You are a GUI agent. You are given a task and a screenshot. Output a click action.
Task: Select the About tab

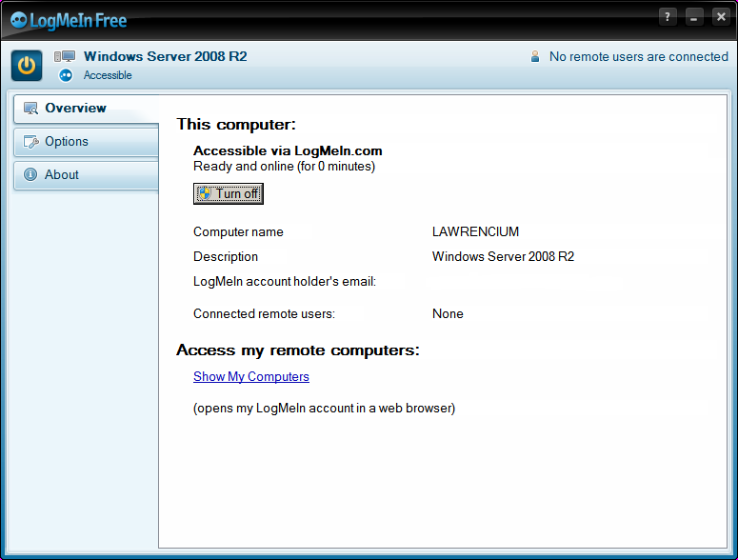tap(62, 175)
